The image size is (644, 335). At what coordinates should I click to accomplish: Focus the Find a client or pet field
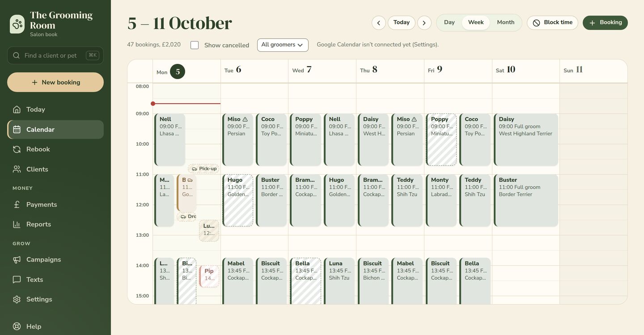coord(55,55)
